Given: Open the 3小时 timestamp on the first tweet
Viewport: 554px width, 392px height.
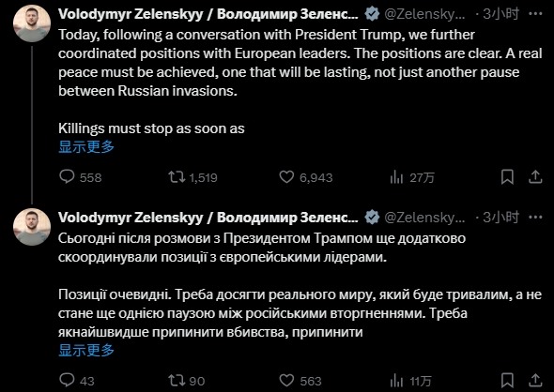Looking at the screenshot, I should click(501, 14).
